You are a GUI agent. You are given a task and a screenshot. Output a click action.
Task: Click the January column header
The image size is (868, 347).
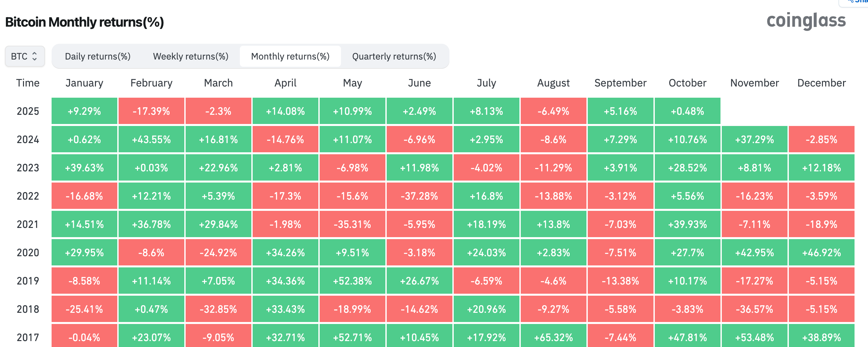[84, 83]
